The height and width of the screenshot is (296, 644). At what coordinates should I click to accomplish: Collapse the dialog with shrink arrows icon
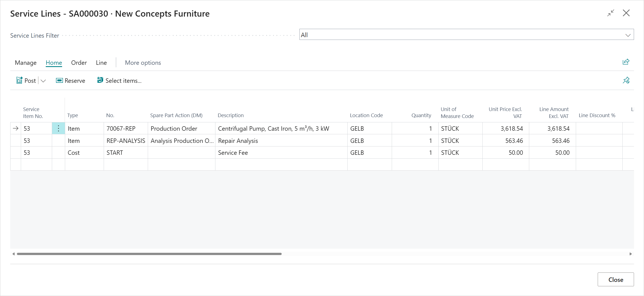[610, 13]
